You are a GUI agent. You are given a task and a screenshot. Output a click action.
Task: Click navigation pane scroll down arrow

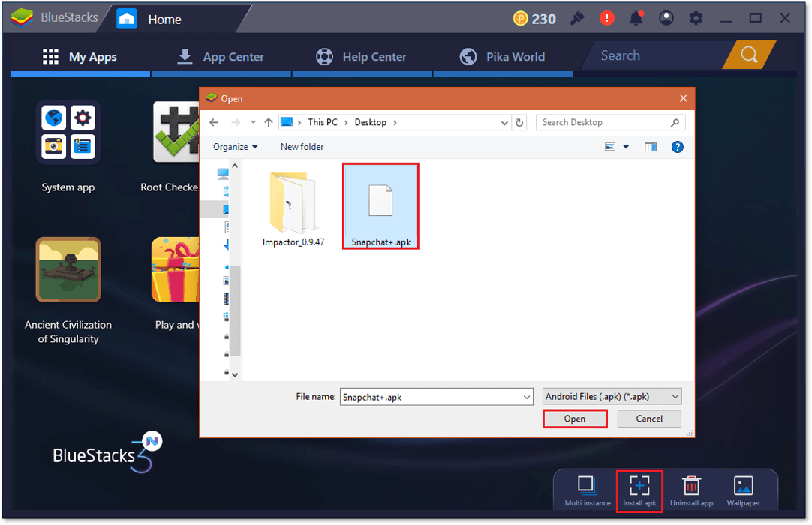click(235, 375)
